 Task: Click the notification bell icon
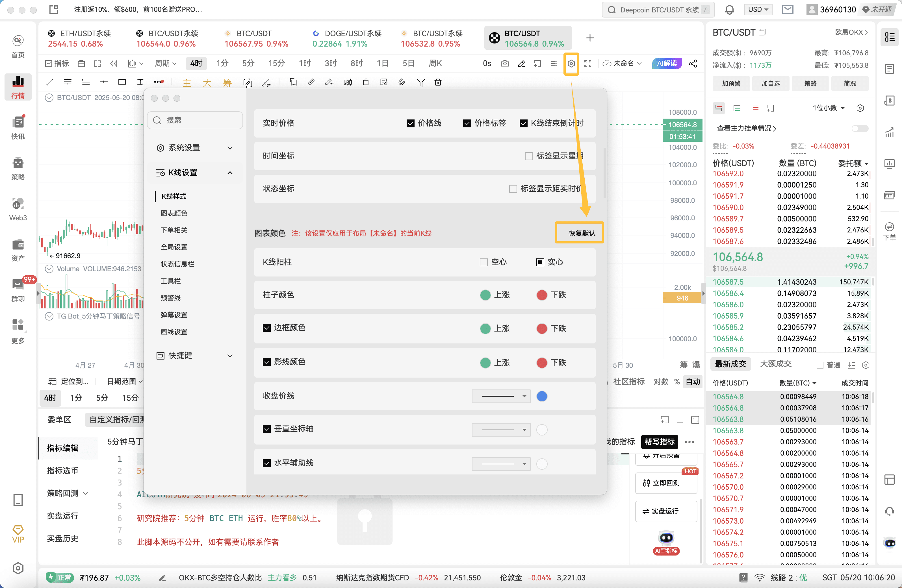[730, 10]
